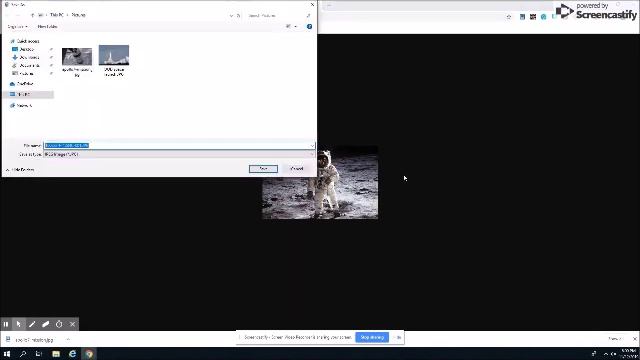Click taskbar search magnifier icon
Screen dimensions: 640x360
pos(23,354)
